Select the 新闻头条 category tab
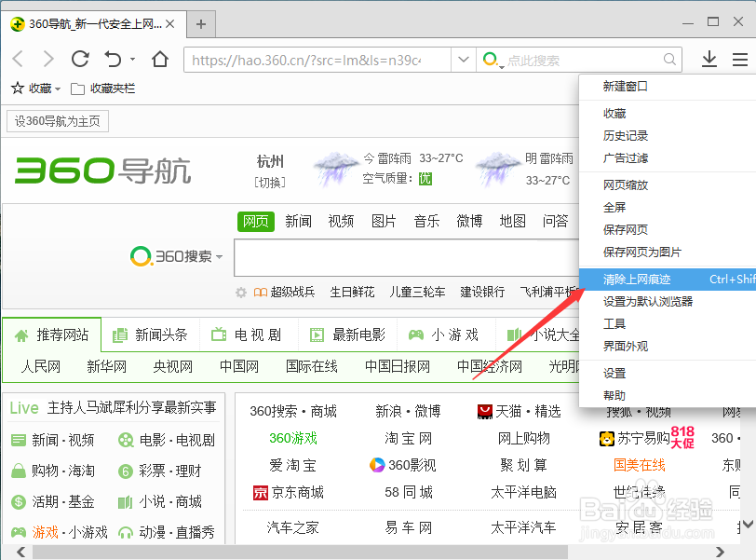 click(x=150, y=335)
